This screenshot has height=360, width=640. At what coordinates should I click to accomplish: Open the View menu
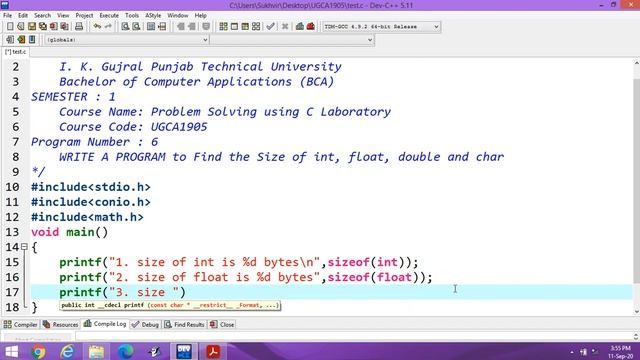pyautogui.click(x=63, y=16)
